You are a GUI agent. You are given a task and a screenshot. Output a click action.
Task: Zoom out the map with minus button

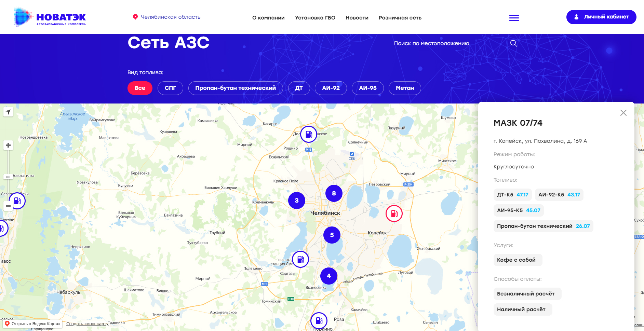click(x=8, y=206)
